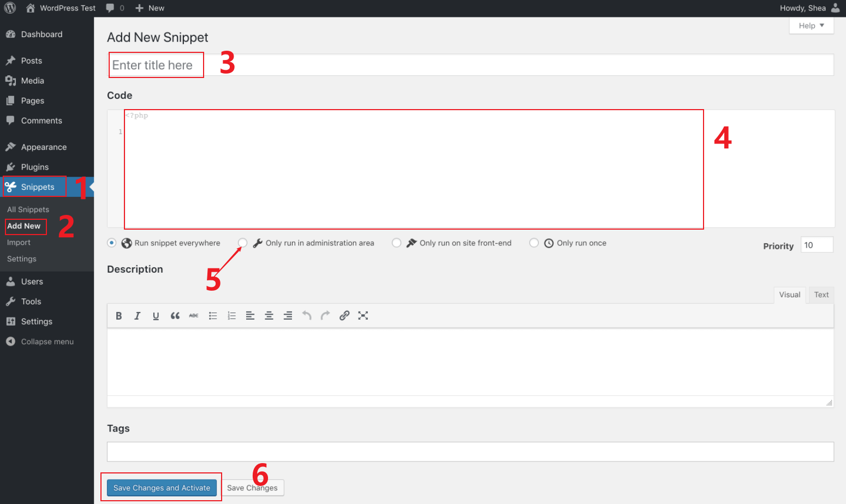Switch to the Visual editor tab
The width and height of the screenshot is (846, 504).
(x=790, y=295)
